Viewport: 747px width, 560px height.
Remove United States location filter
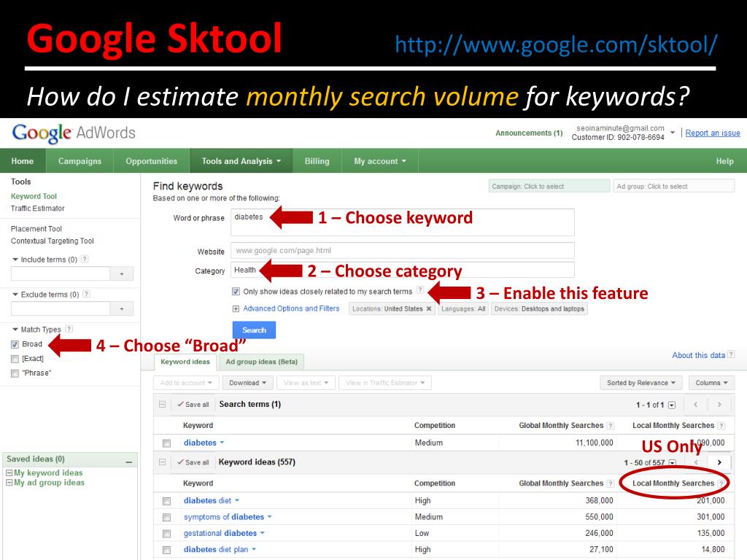429,308
